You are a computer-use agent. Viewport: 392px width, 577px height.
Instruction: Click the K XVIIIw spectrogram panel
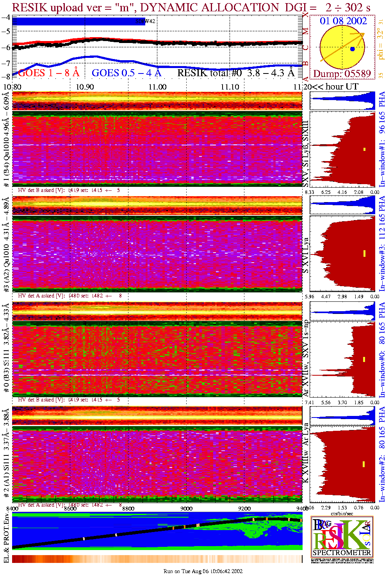(157, 463)
